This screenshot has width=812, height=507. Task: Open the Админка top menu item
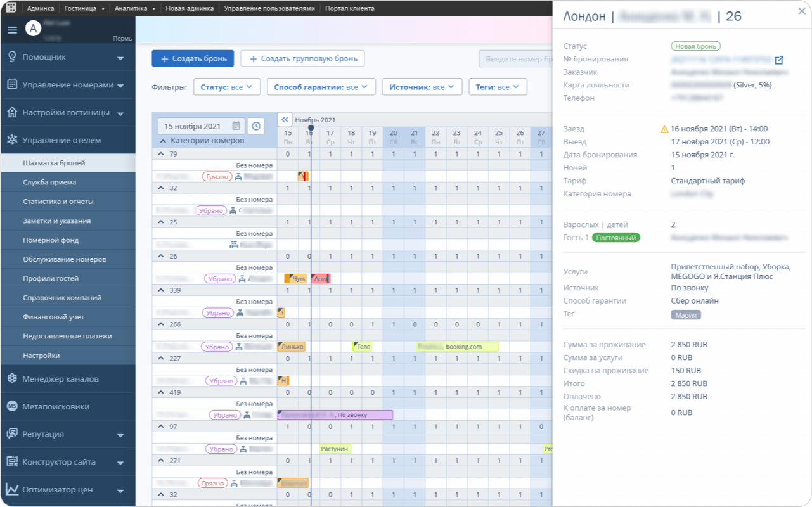pos(41,8)
